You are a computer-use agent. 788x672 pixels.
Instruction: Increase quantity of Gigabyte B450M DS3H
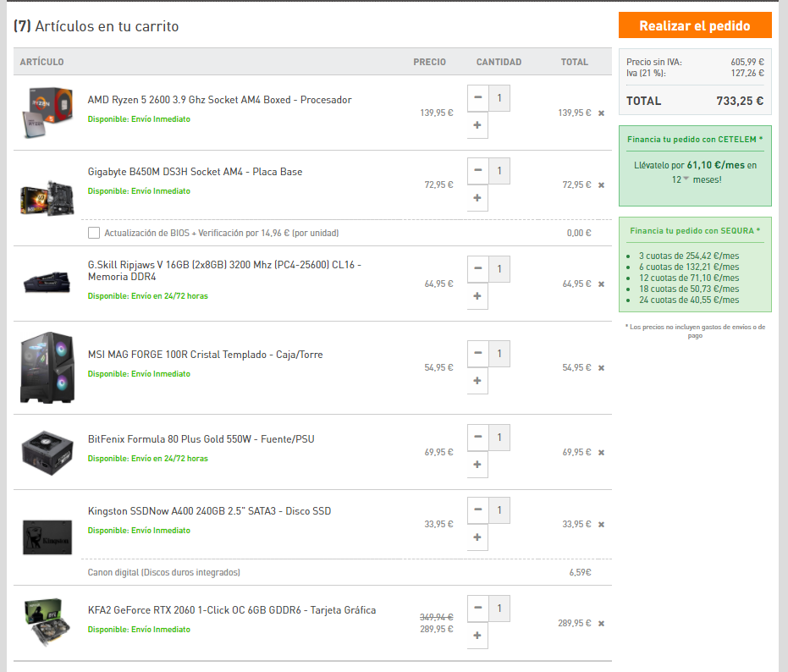pyautogui.click(x=477, y=198)
